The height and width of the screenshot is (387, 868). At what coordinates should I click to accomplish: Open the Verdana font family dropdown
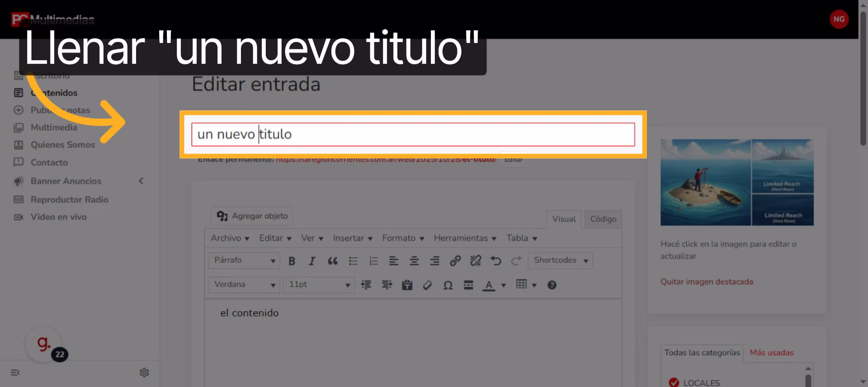(244, 285)
